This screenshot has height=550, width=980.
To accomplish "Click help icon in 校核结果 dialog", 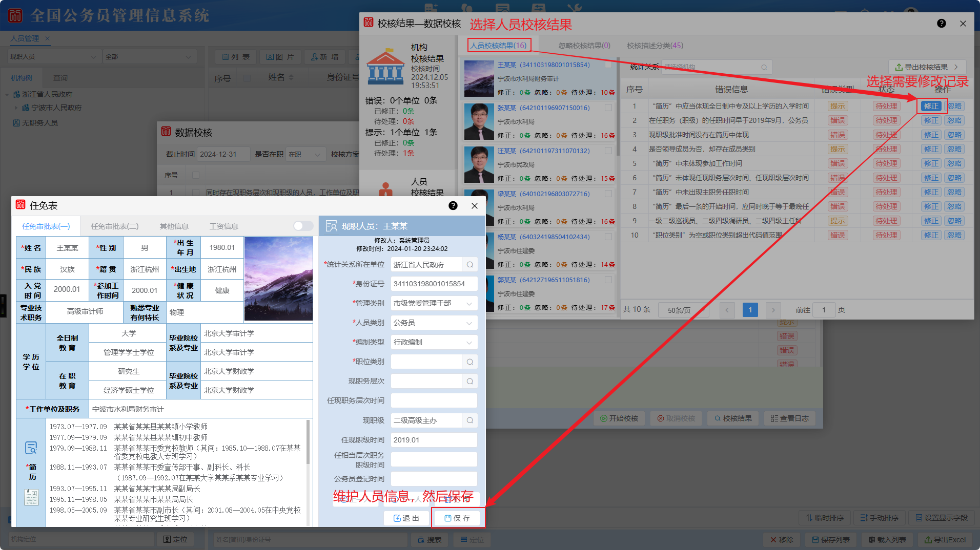I will pyautogui.click(x=941, y=24).
